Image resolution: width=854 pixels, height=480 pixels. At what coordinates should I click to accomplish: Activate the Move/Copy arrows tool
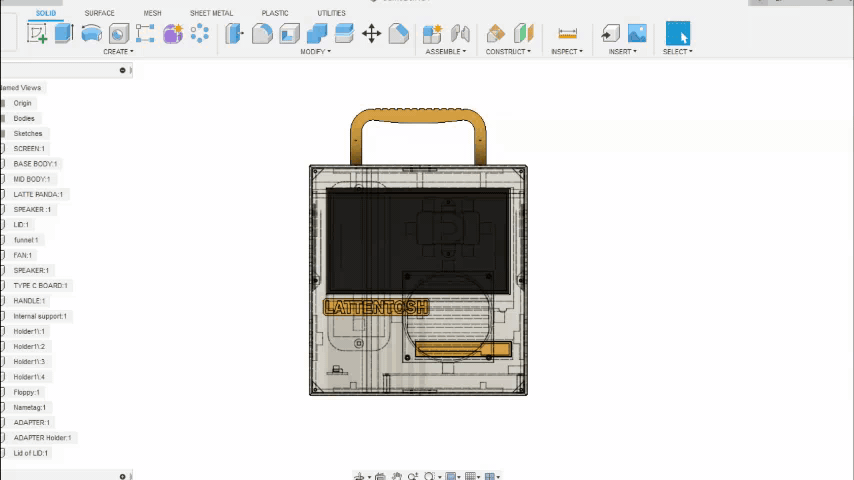[x=371, y=34]
